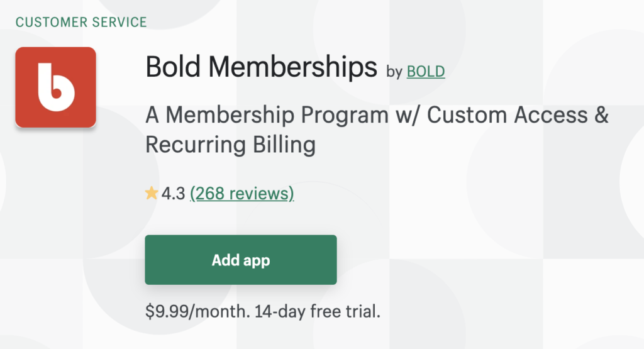Click the word "reviews" in the ratings link
The width and height of the screenshot is (644, 349).
[x=262, y=194]
